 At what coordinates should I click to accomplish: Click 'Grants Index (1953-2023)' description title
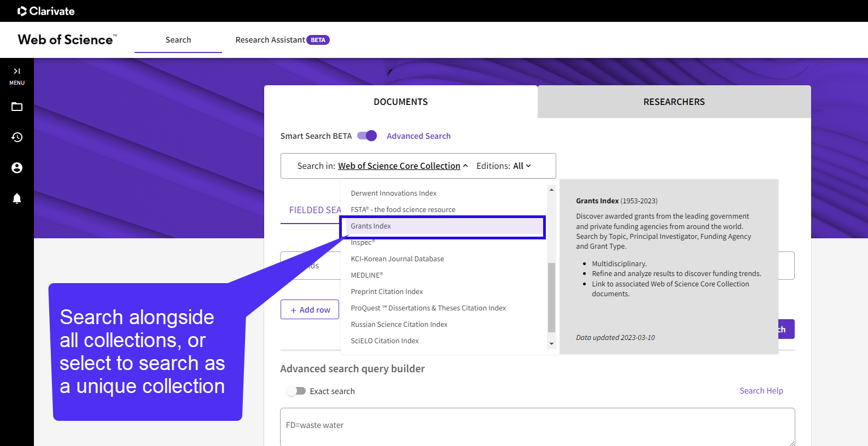pos(616,201)
